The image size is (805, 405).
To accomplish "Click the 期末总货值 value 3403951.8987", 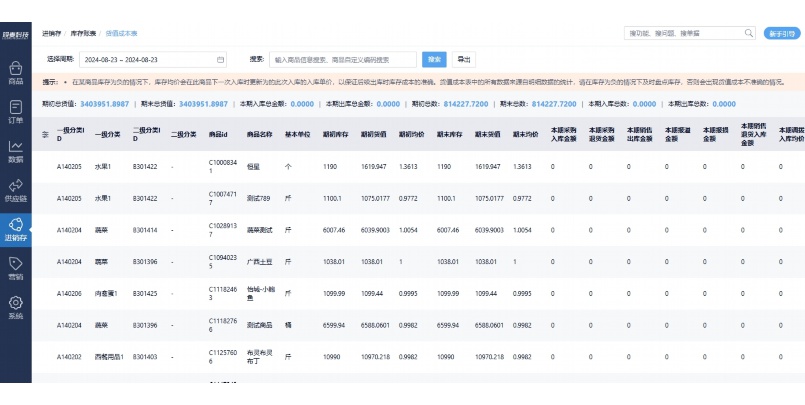I will (203, 104).
